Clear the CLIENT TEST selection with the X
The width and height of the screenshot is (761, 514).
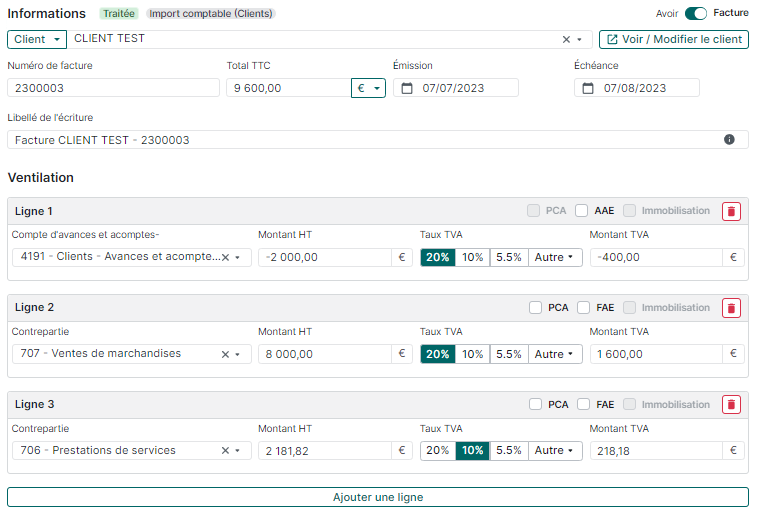(566, 39)
